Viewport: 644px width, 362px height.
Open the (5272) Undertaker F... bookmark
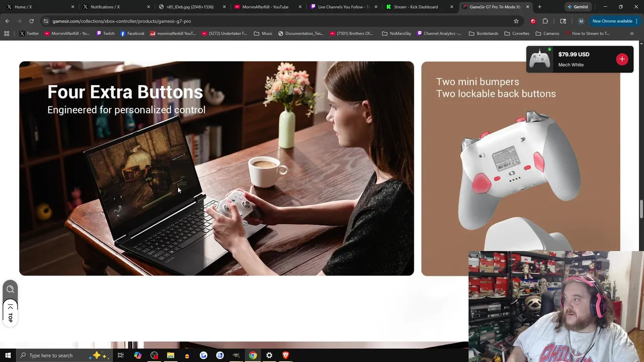224,33
